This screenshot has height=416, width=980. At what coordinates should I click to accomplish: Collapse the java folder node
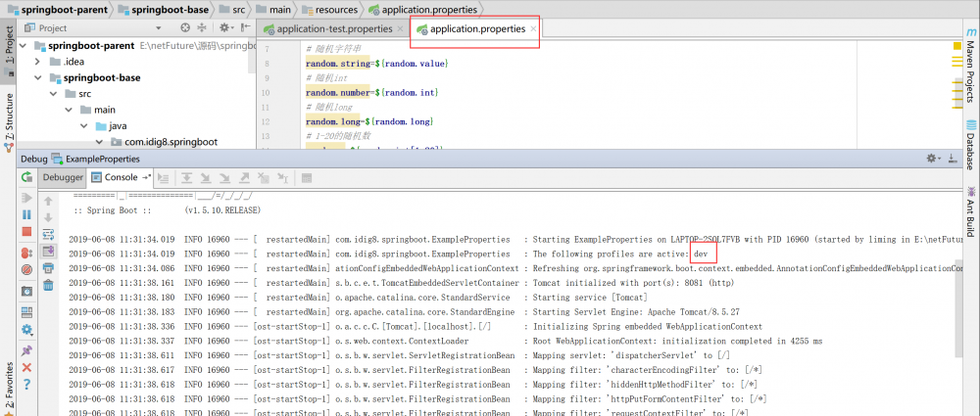83,126
